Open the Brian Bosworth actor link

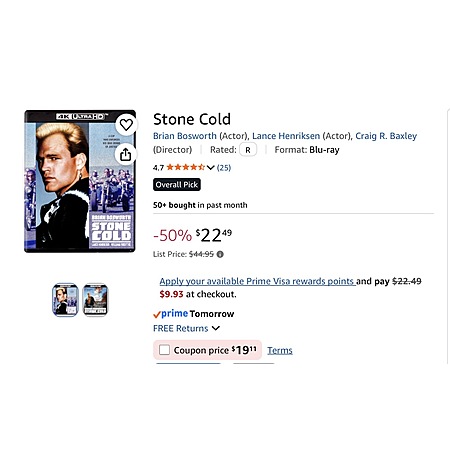pos(185,136)
